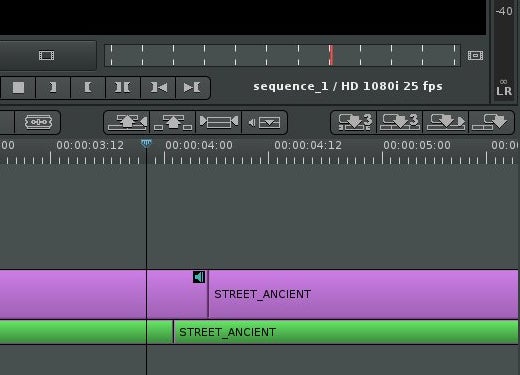This screenshot has height=375, width=520.
Task: Select the short purple clip with speaker icon
Action: [177, 294]
